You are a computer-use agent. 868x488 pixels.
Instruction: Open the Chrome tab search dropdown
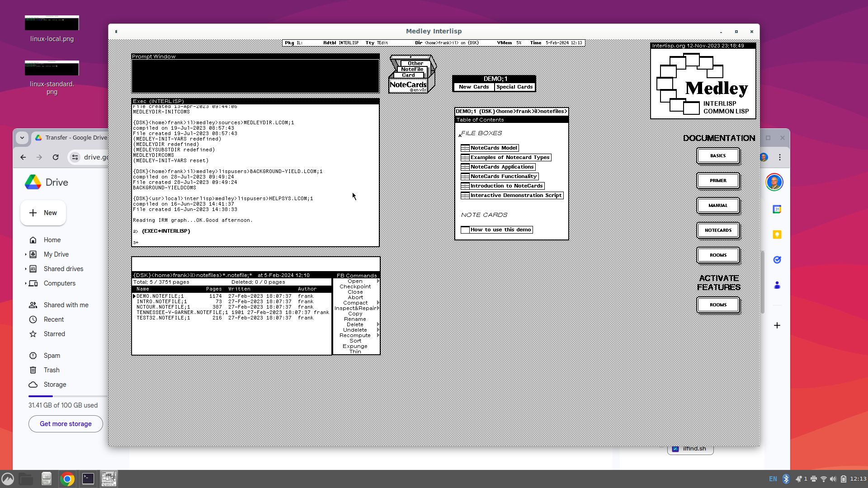click(x=22, y=138)
